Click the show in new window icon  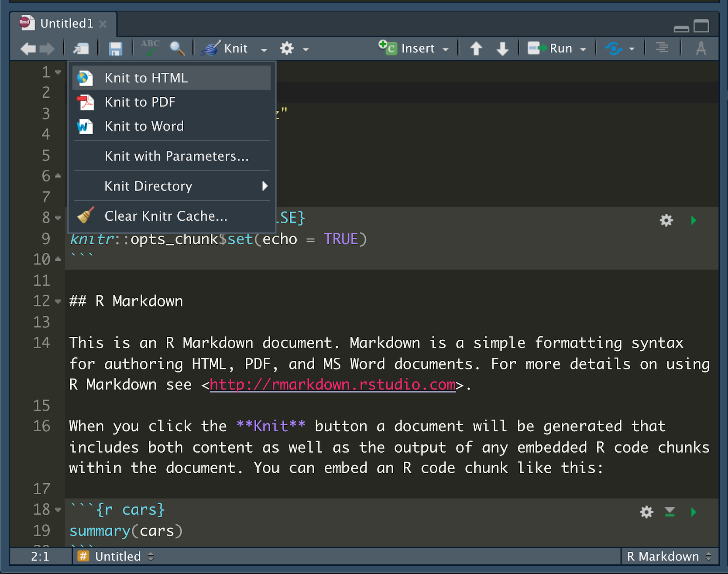[x=81, y=48]
